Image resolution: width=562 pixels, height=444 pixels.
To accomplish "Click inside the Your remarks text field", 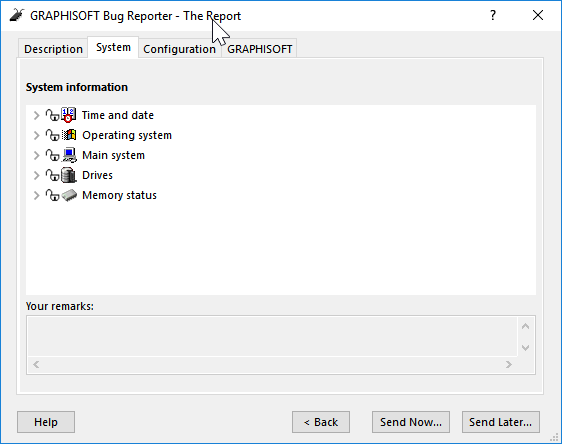I will pos(272,336).
